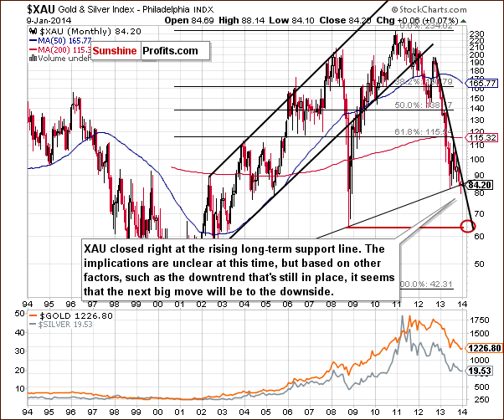Click the black 84.20 price tag

[481, 185]
